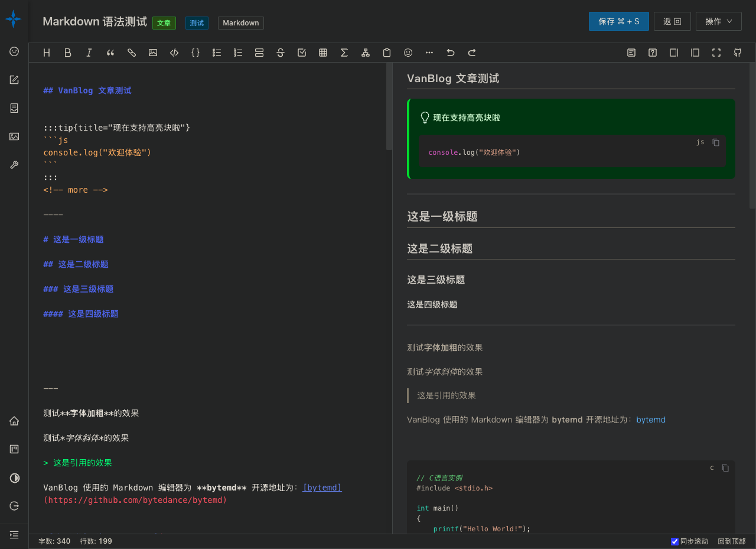The height and width of the screenshot is (549, 756).
Task: Open the 操作 dropdown menu
Action: coord(718,21)
